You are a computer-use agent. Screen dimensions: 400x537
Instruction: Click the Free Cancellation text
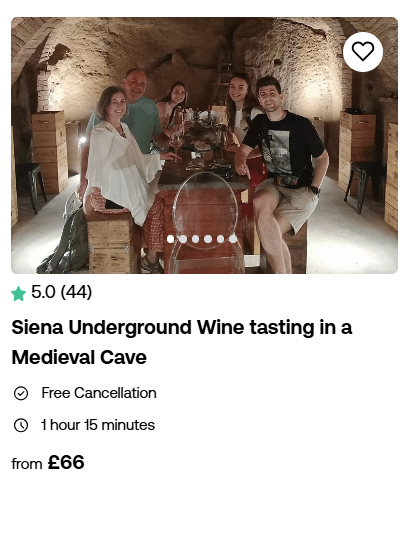(99, 393)
